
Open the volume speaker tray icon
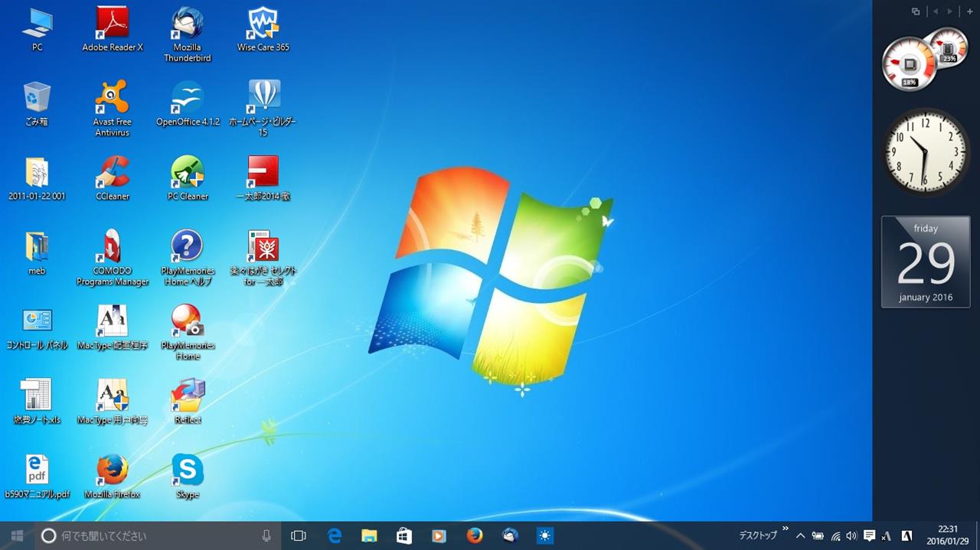click(x=851, y=536)
